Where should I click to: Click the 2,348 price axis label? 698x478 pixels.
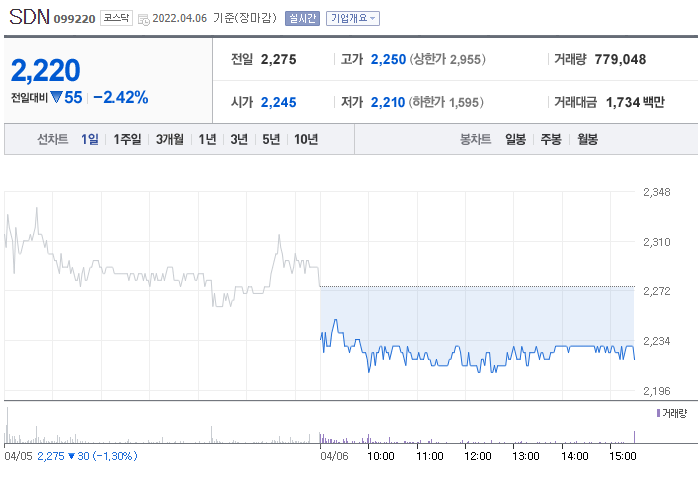[x=657, y=192]
